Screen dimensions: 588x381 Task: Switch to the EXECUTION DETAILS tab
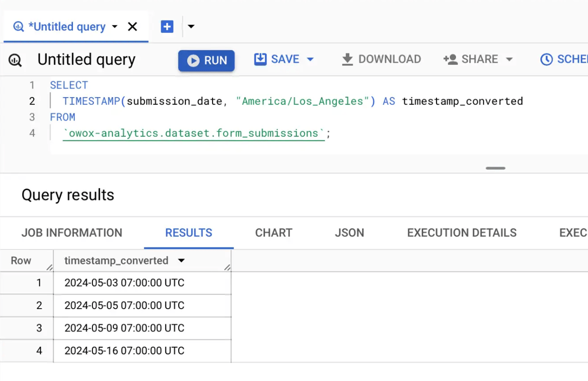click(462, 233)
